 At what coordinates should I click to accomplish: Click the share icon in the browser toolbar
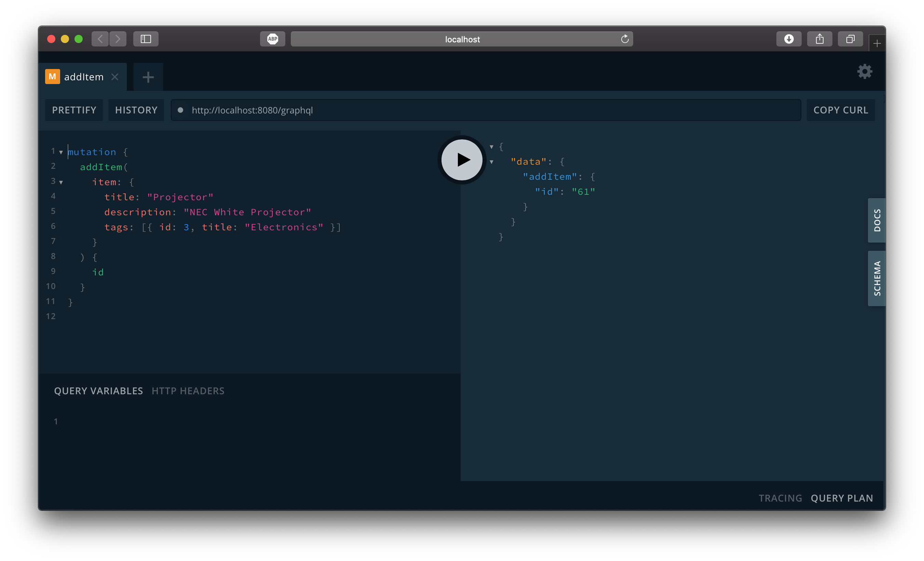point(819,39)
